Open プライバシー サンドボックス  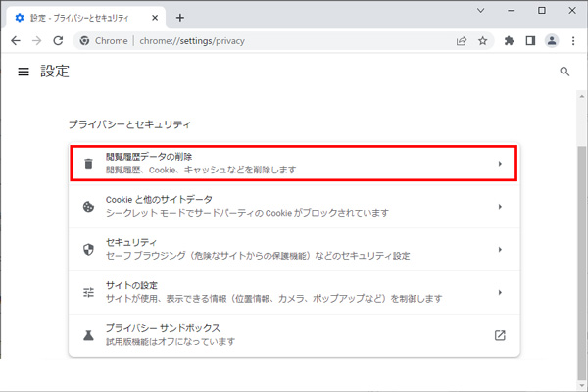[x=294, y=335]
